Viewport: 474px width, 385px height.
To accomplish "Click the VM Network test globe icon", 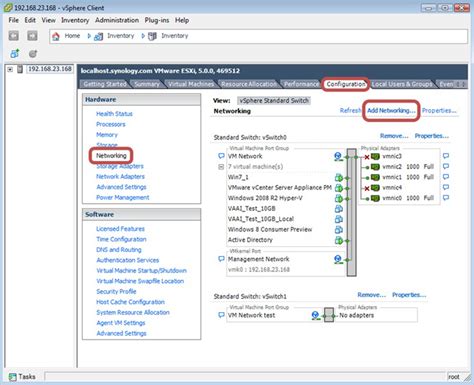I will [x=315, y=315].
